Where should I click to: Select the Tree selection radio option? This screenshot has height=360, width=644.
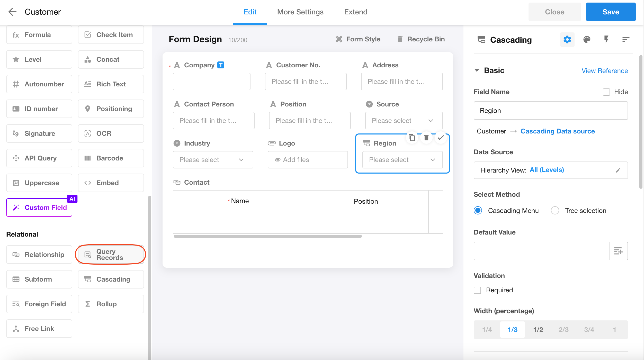pyautogui.click(x=555, y=211)
